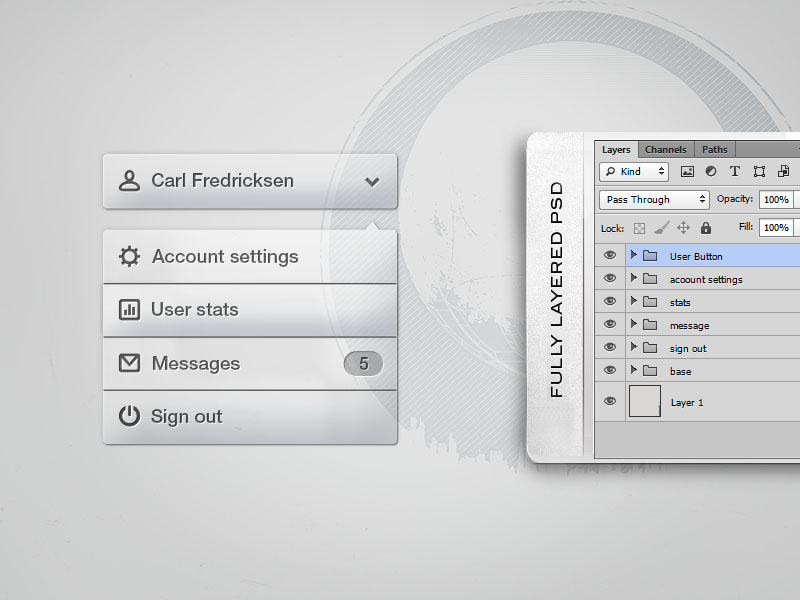
Task: Switch to the Layers tab
Action: click(x=616, y=149)
